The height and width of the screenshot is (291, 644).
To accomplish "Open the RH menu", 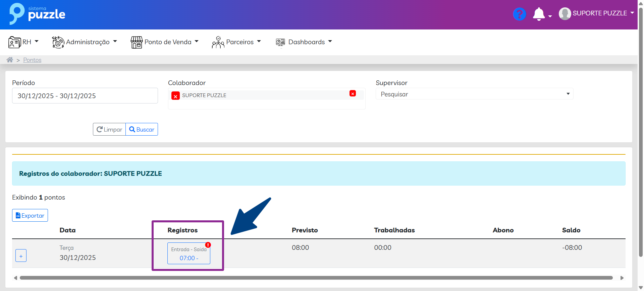I will pos(23,42).
